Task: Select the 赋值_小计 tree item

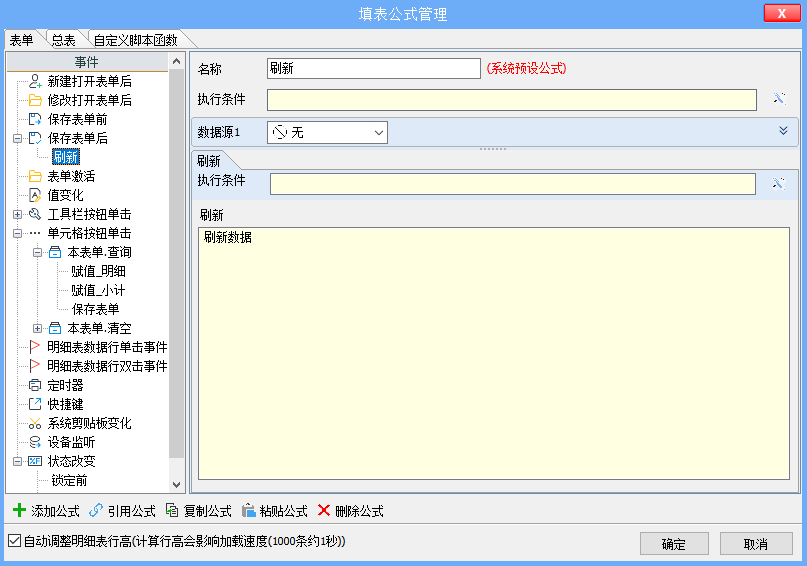Action: 98,290
